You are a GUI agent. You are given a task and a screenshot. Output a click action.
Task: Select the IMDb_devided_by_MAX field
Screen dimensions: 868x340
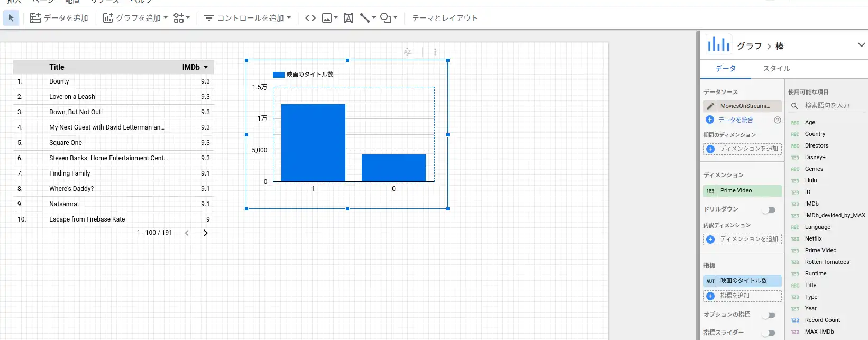coord(835,216)
